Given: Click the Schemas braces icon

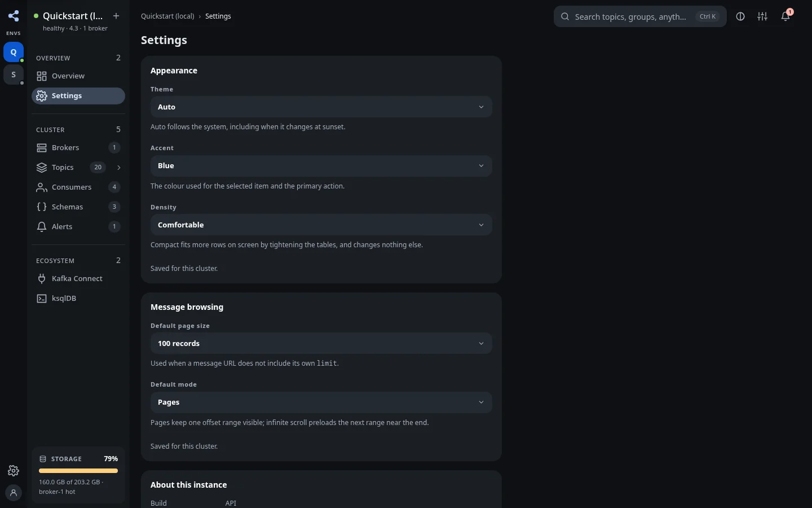Looking at the screenshot, I should point(42,207).
